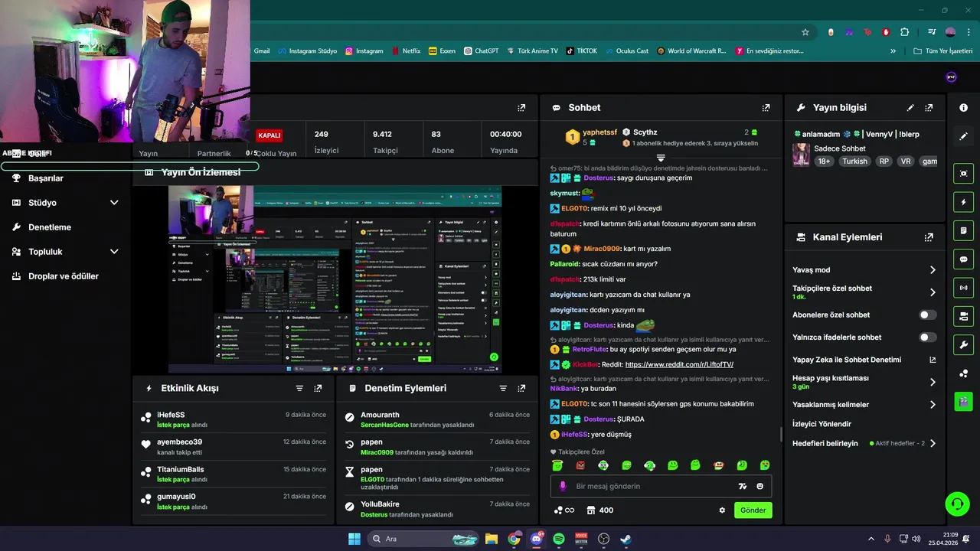This screenshot has width=980, height=551.
Task: Open the green headset support button
Action: tap(957, 504)
